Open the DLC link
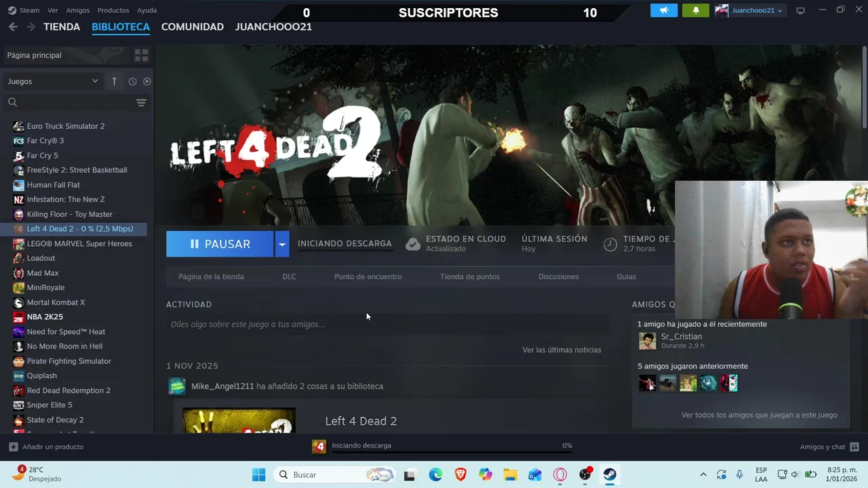The width and height of the screenshot is (868, 488). [x=289, y=277]
